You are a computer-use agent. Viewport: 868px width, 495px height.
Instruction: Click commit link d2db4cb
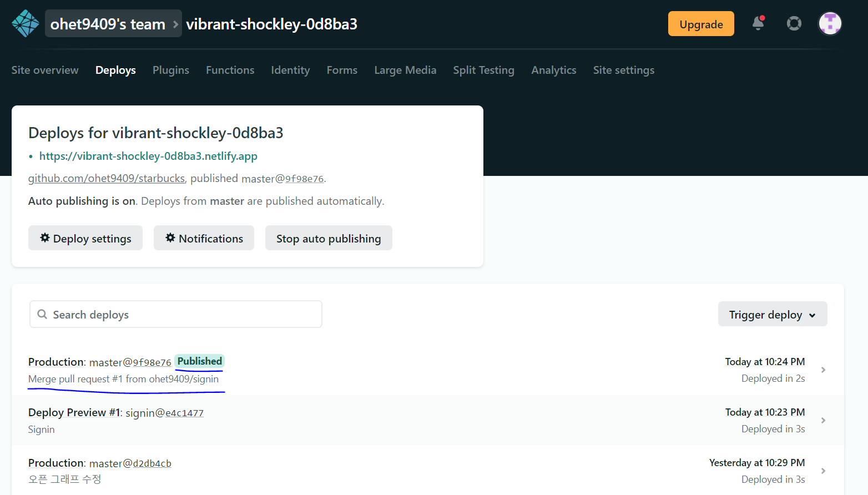pyautogui.click(x=152, y=463)
